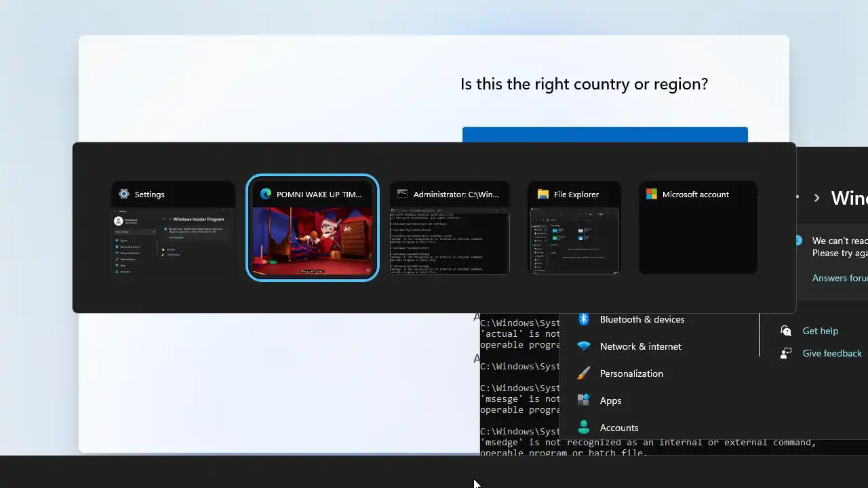Click the Get help link
868x488 pixels.
pyautogui.click(x=820, y=331)
